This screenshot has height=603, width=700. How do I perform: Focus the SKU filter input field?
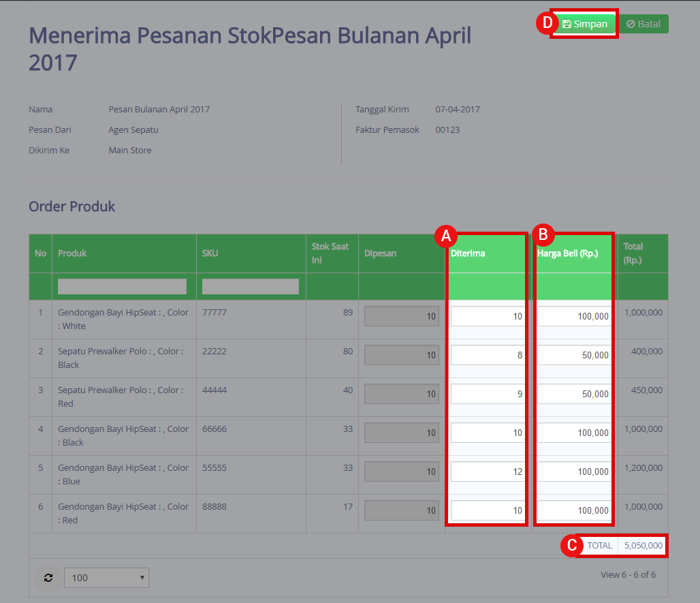click(x=251, y=286)
